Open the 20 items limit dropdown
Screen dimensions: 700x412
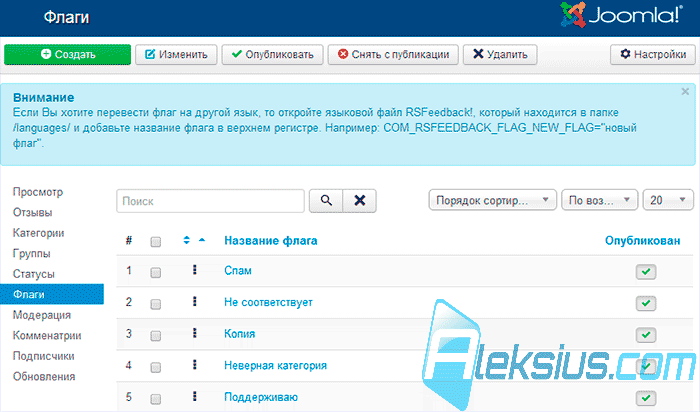668,200
